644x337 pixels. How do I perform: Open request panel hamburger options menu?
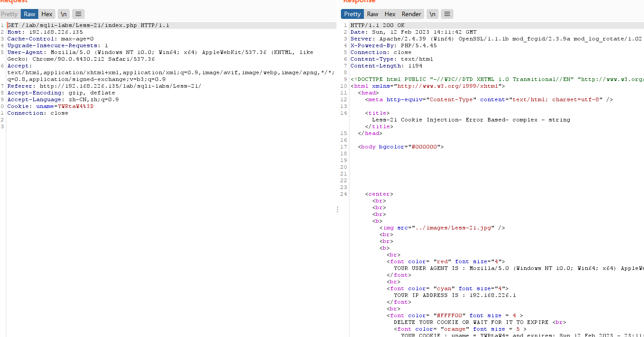[x=78, y=14]
